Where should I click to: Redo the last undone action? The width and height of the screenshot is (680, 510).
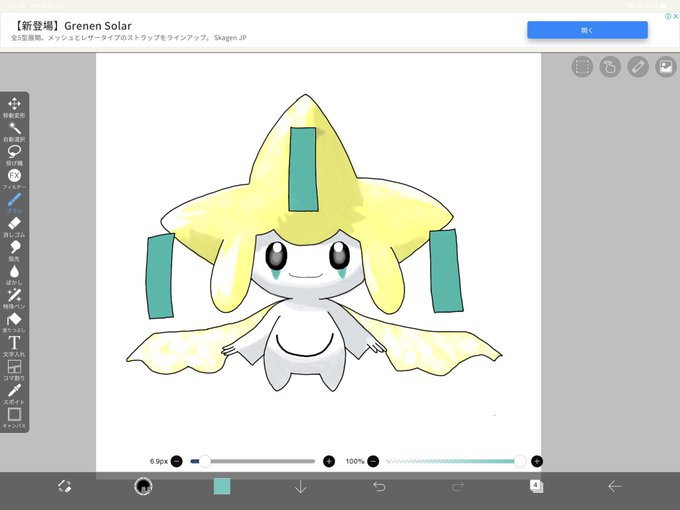[x=458, y=486]
